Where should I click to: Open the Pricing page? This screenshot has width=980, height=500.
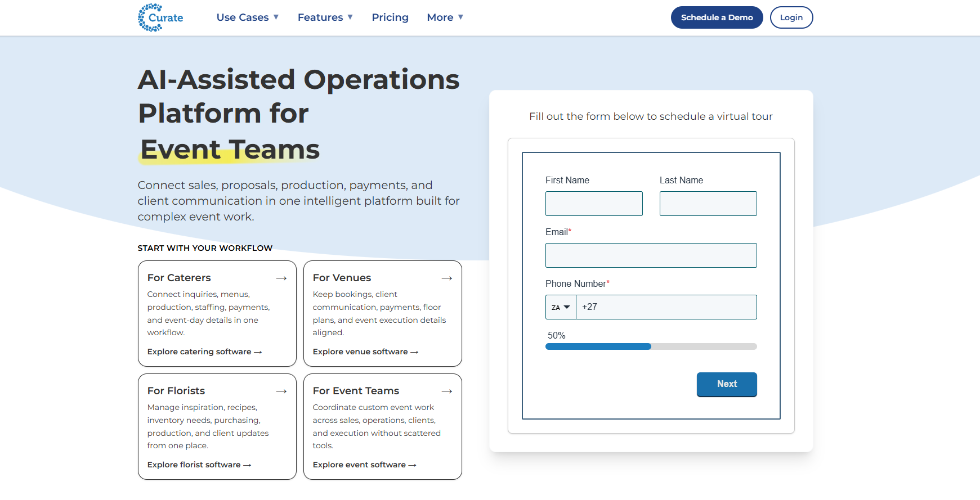390,17
